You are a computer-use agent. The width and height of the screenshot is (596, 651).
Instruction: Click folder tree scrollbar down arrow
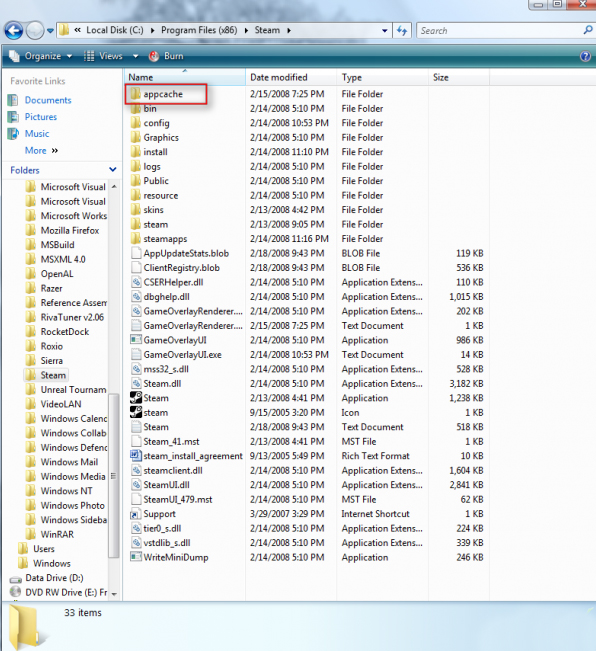[114, 594]
